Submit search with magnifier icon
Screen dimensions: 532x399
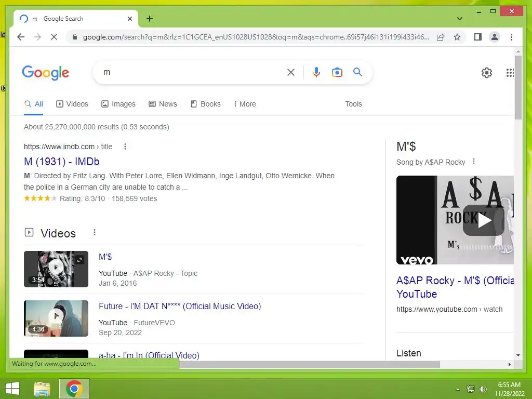357,72
